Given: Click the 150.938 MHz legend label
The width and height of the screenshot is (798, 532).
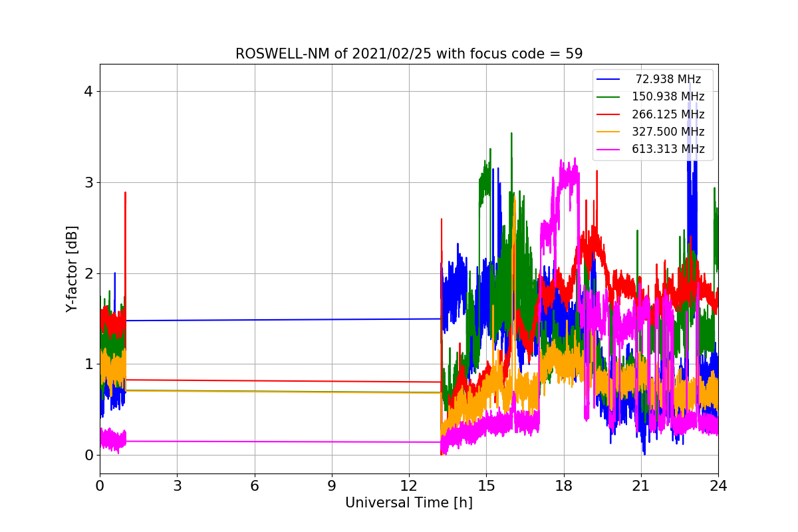Looking at the screenshot, I should pyautogui.click(x=668, y=96).
